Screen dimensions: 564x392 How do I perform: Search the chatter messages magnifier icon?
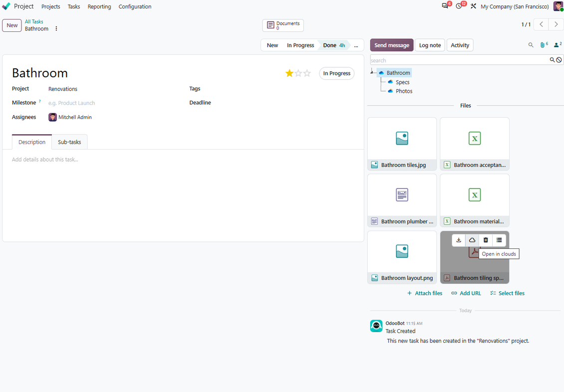531,45
